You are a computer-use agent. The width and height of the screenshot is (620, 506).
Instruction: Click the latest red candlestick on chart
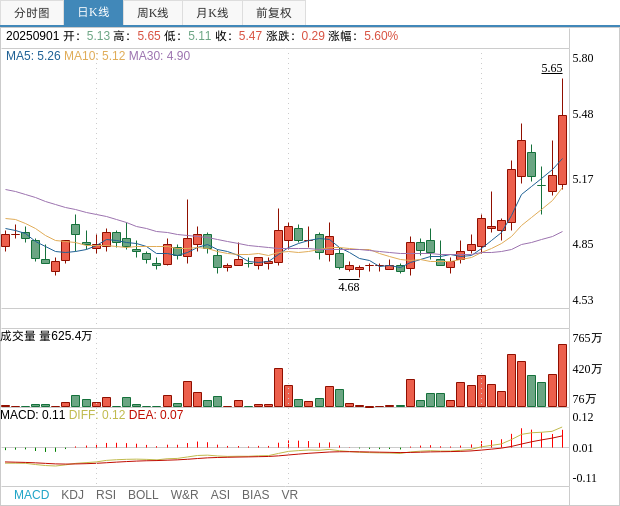point(562,150)
